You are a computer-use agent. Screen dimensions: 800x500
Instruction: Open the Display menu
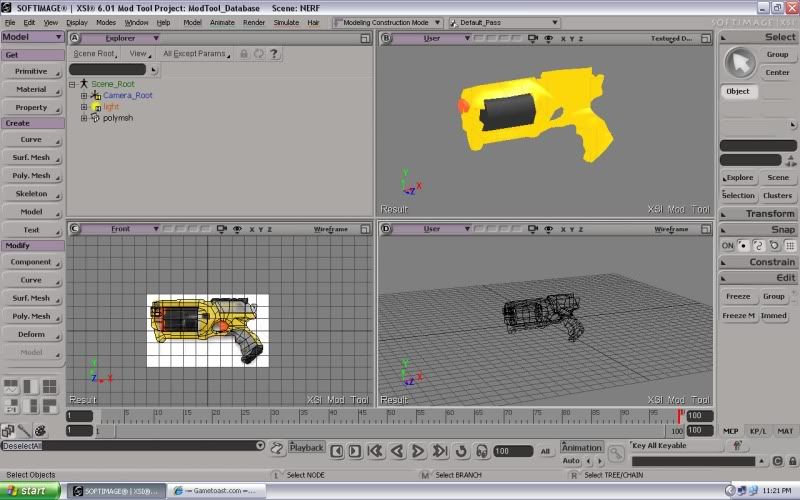click(77, 22)
